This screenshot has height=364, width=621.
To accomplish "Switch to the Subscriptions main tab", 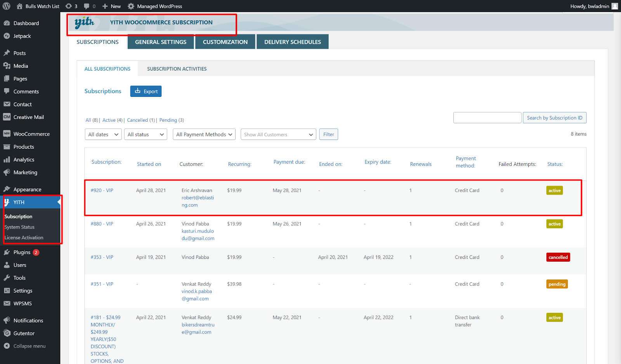I will pyautogui.click(x=98, y=42).
